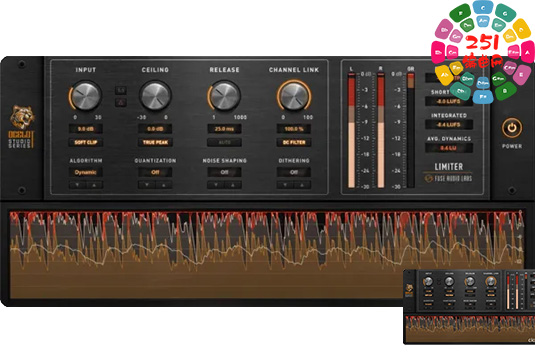Click the LIMITER title text

(x=448, y=167)
